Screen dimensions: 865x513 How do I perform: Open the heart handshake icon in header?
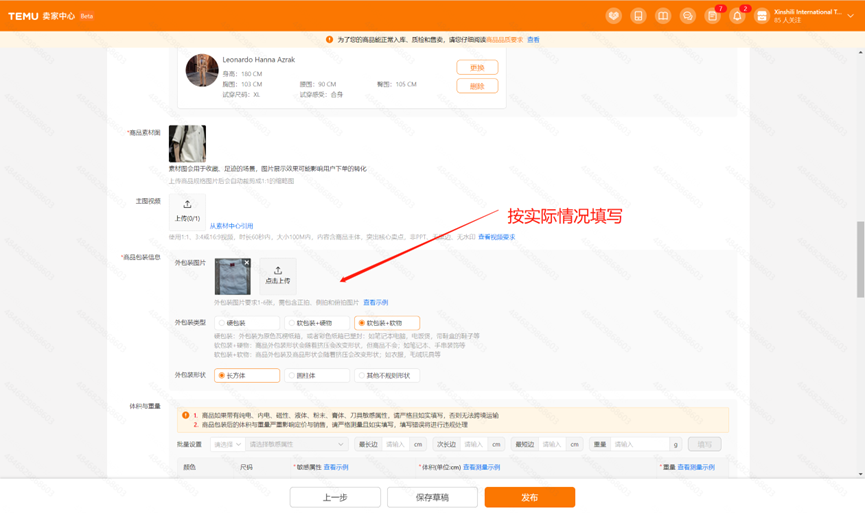coord(613,16)
